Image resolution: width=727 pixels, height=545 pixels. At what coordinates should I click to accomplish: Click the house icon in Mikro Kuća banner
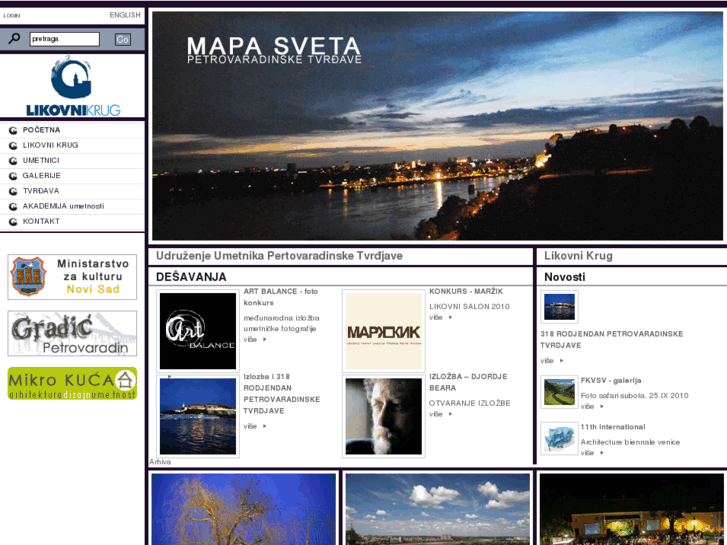point(125,380)
